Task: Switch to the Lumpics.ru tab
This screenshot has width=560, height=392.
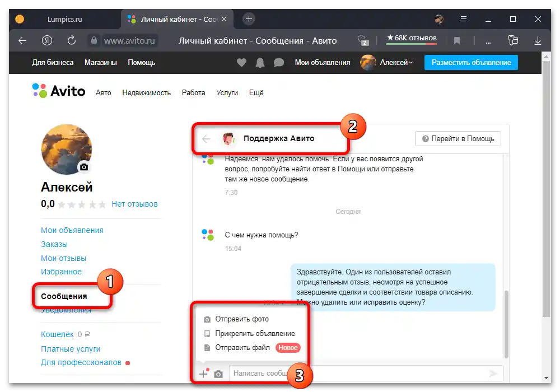Action: pyautogui.click(x=64, y=19)
